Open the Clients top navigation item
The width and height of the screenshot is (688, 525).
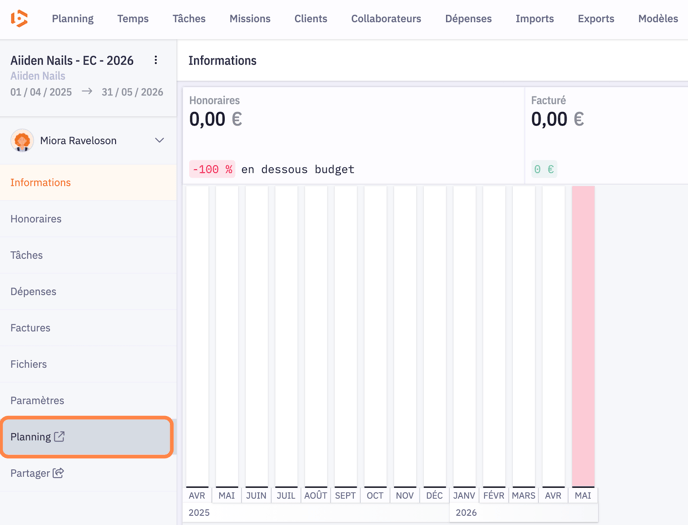[x=310, y=19]
